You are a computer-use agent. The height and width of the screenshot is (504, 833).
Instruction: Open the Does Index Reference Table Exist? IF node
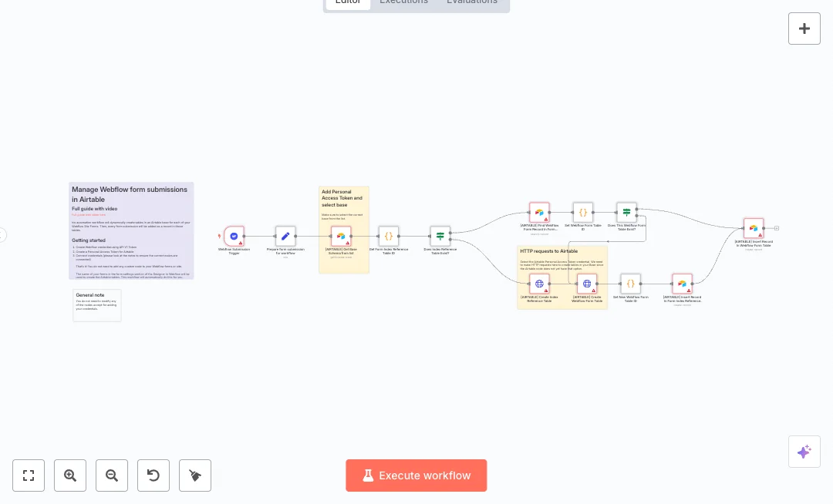pyautogui.click(x=440, y=237)
